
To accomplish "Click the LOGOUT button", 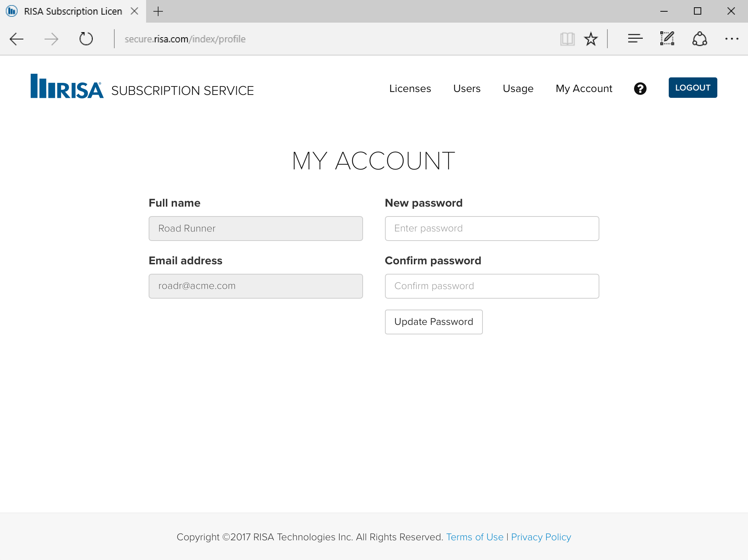I will point(692,88).
